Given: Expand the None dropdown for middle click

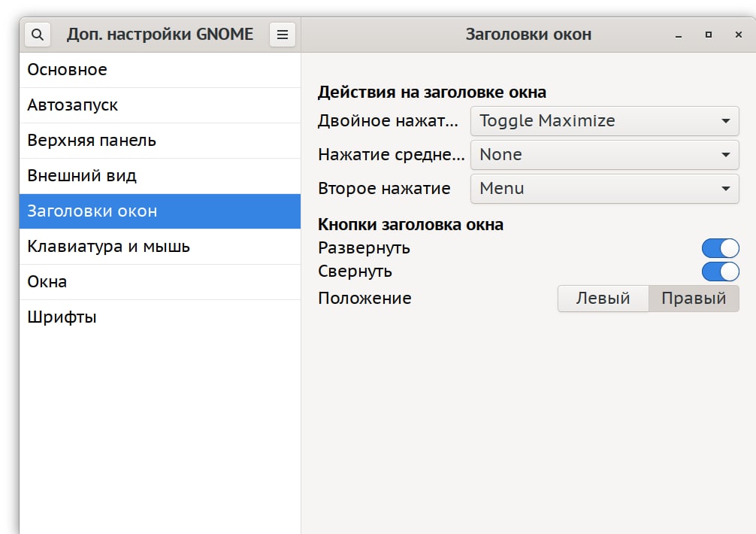Looking at the screenshot, I should click(604, 155).
